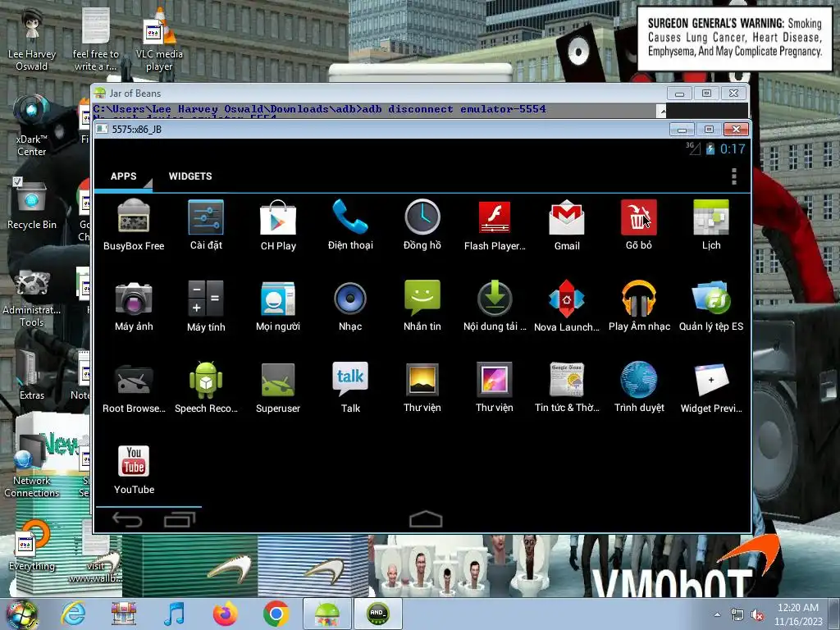The image size is (840, 630).
Task: Open the Gmail app
Action: click(x=567, y=225)
